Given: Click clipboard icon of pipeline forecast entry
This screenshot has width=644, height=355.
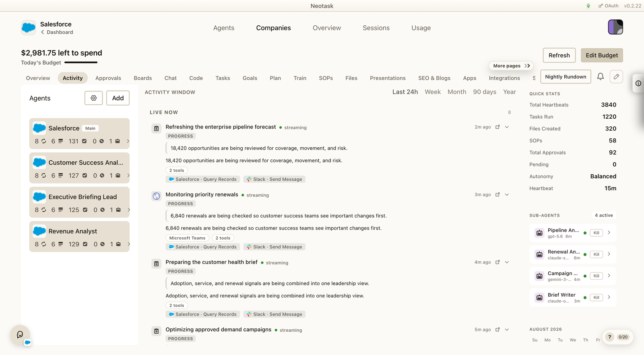Looking at the screenshot, I should (156, 128).
